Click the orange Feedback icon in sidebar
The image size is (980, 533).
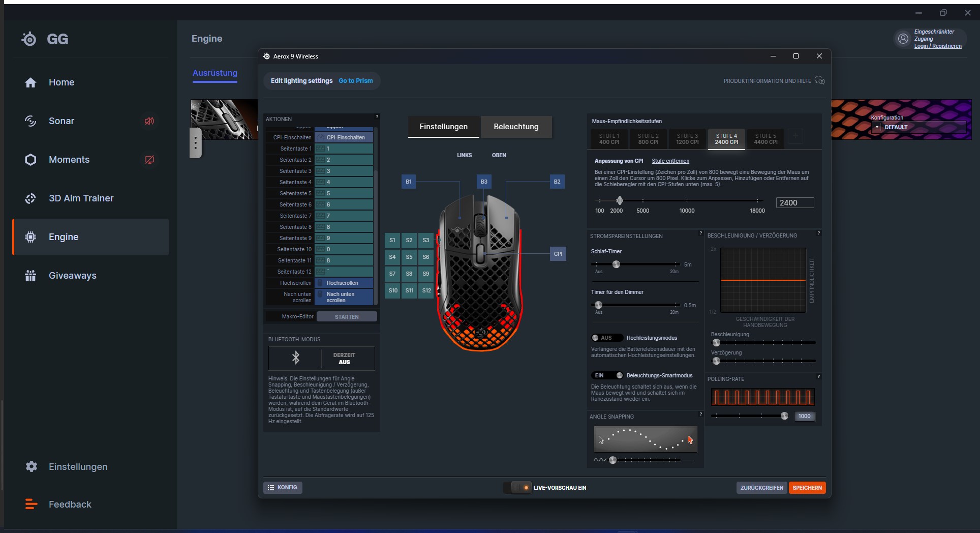[x=31, y=504]
